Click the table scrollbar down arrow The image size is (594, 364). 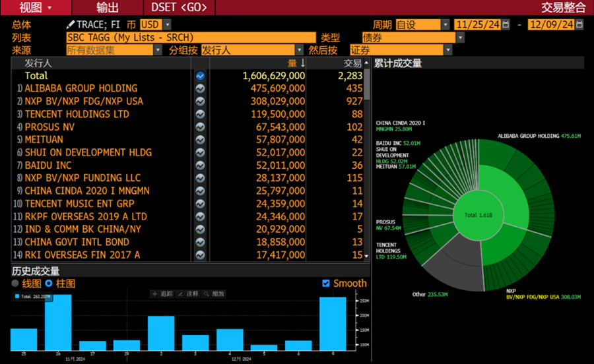click(366, 256)
